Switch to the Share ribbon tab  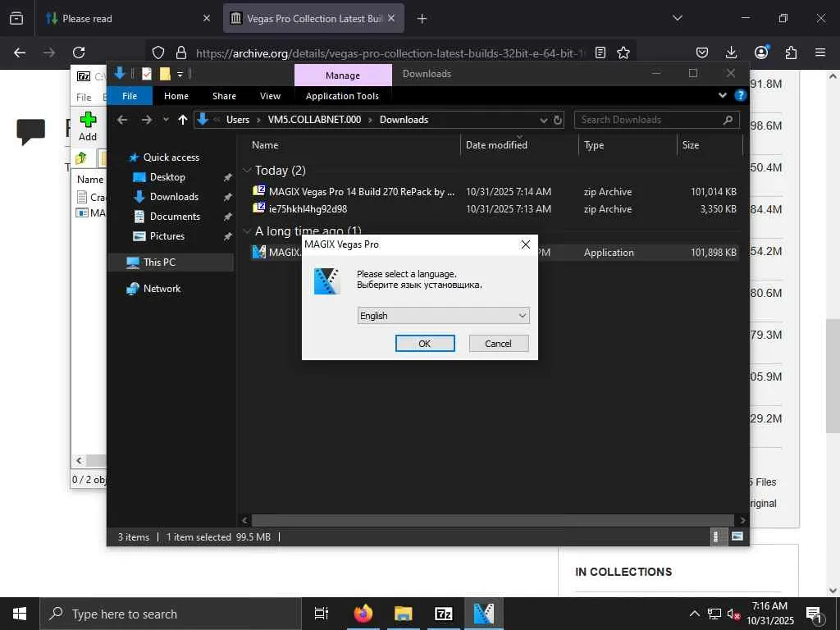(224, 96)
